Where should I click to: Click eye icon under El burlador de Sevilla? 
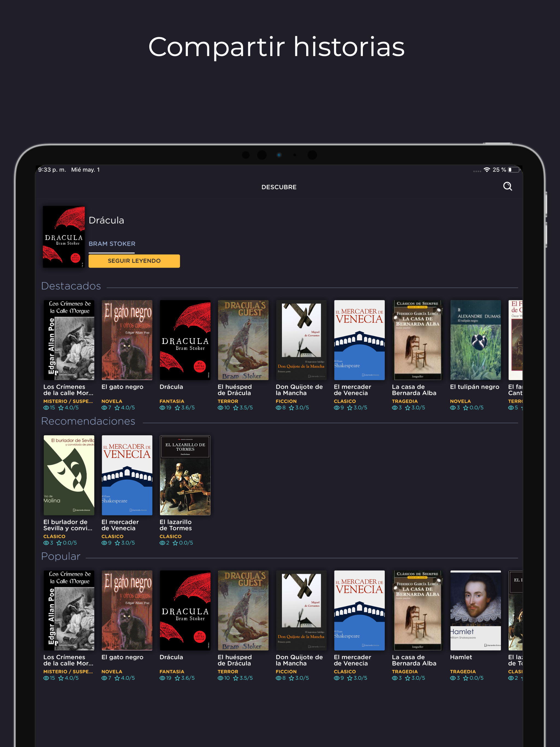point(46,543)
